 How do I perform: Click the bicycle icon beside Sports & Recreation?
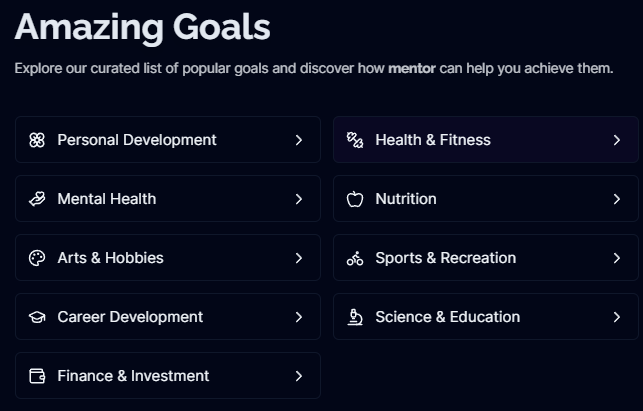[355, 258]
